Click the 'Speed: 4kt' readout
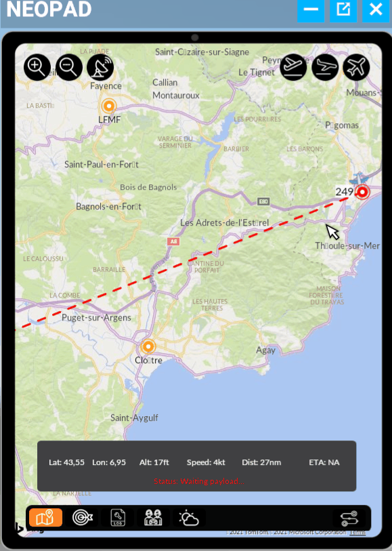 point(206,462)
